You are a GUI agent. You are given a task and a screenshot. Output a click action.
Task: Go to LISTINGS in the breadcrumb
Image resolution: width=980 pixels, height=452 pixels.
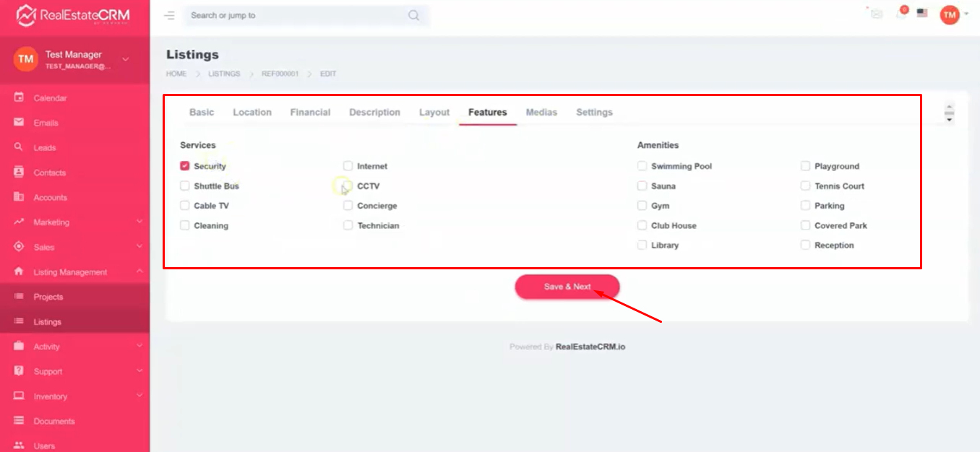point(224,74)
